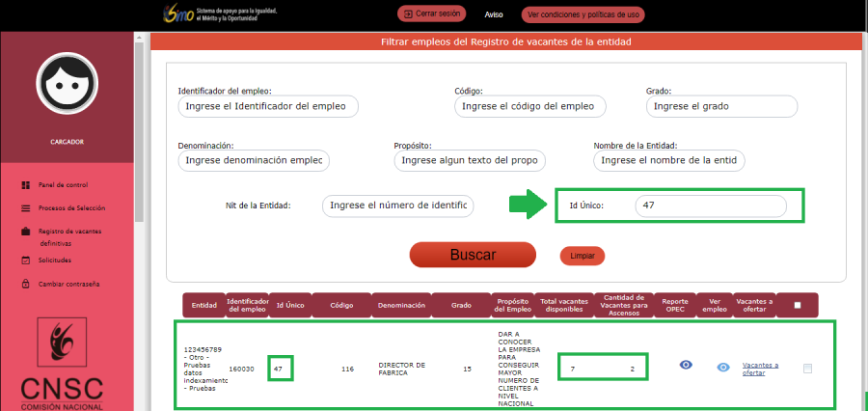Screen dimensions: 868x411
Task: Click the padlock icon for Cambiar contraseña
Action: click(x=26, y=285)
